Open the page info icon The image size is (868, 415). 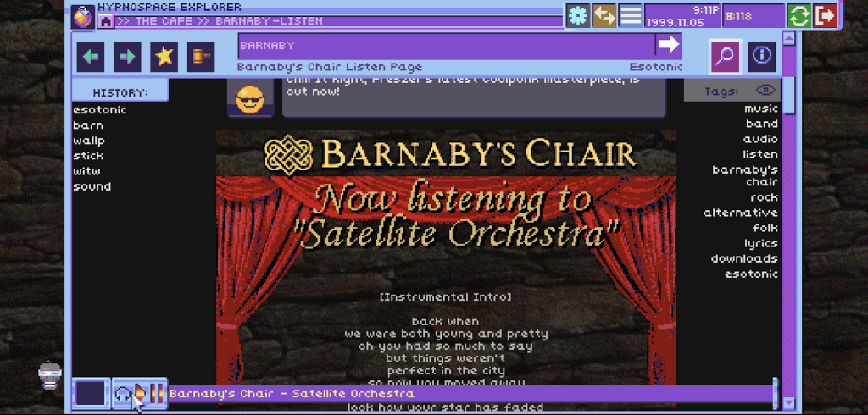pos(762,57)
